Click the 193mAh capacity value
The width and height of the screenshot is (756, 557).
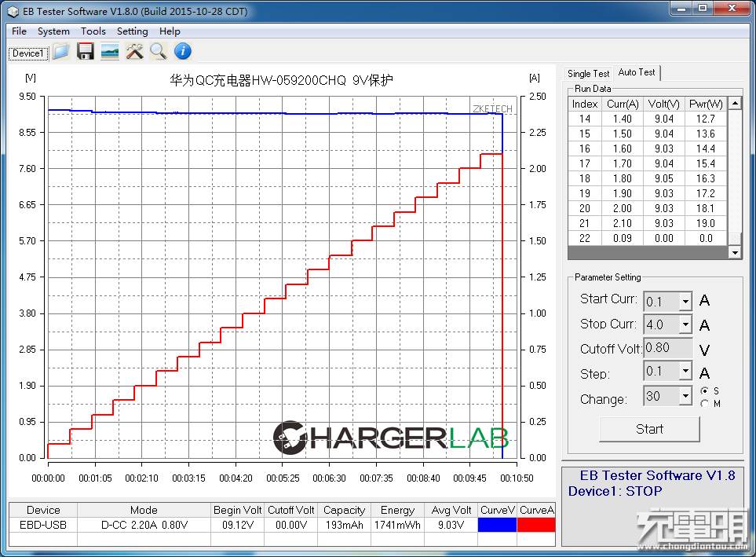point(345,525)
